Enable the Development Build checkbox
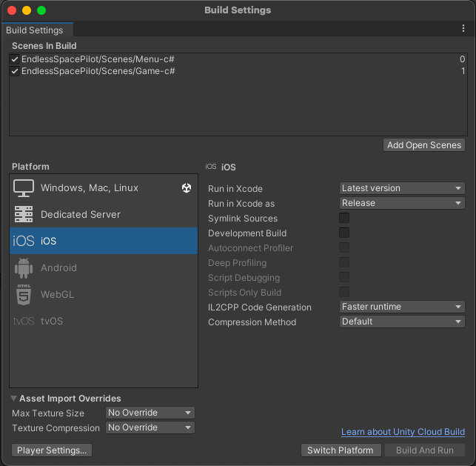The height and width of the screenshot is (466, 476). tap(344, 233)
